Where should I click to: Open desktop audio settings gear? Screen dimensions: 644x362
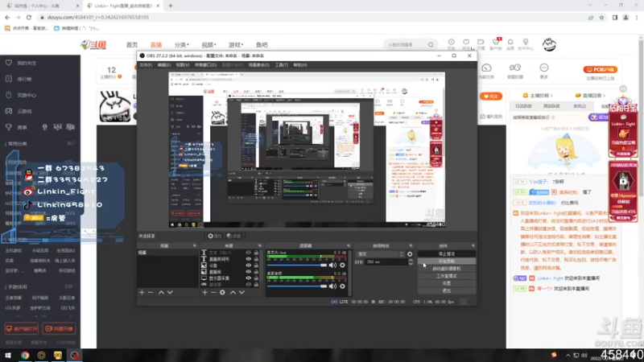[343, 286]
